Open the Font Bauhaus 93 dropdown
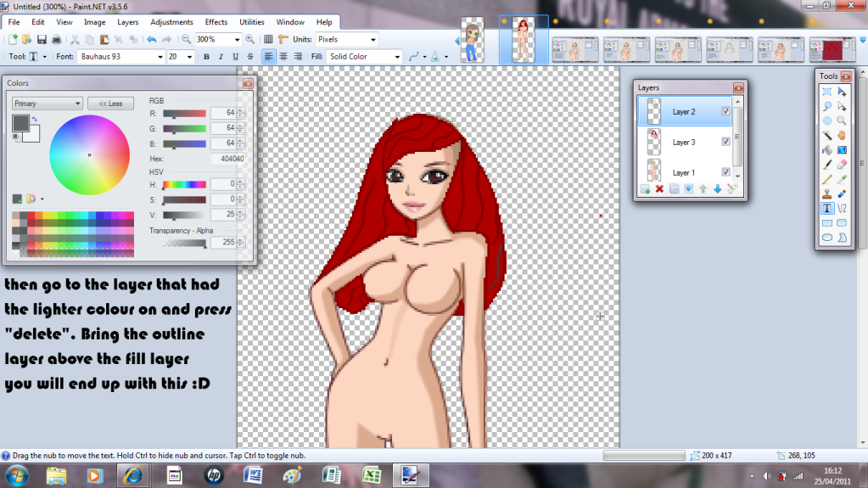 160,57
